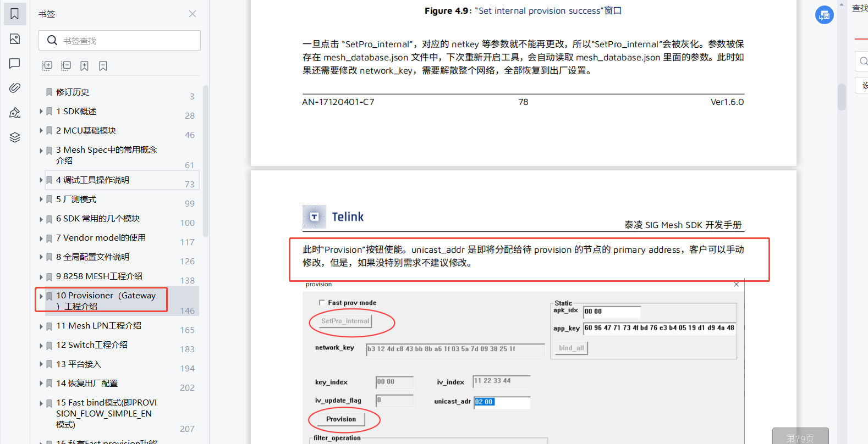The width and height of the screenshot is (868, 444).
Task: Open the layers panel icon
Action: tap(15, 137)
